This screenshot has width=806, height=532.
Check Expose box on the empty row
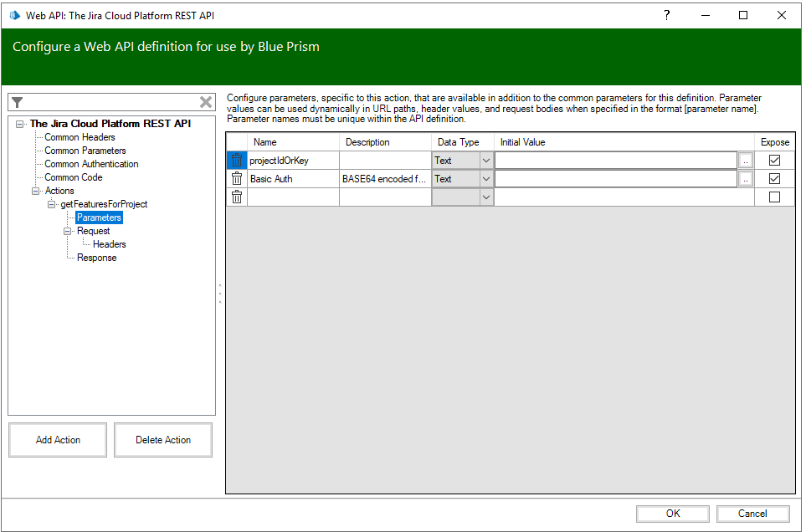coord(774,197)
